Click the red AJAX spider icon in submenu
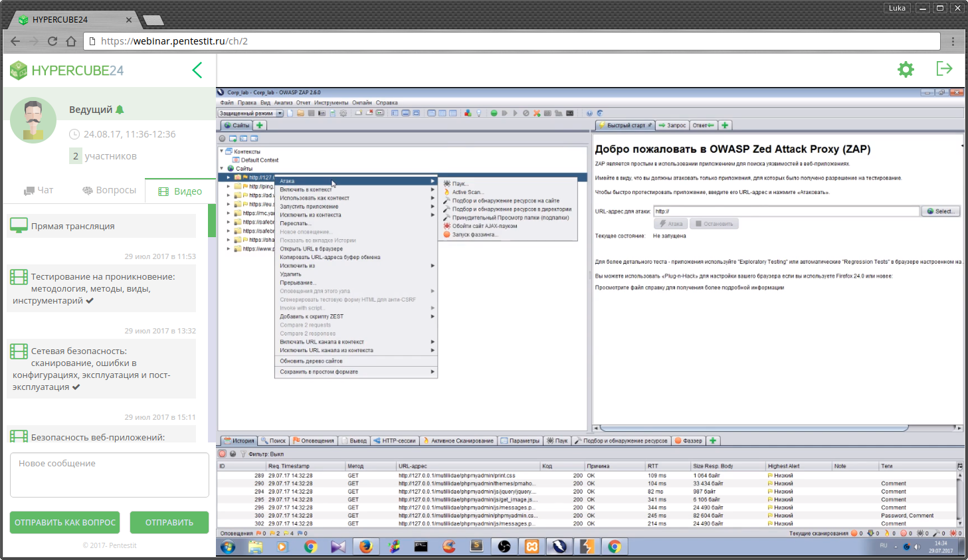 click(x=447, y=226)
